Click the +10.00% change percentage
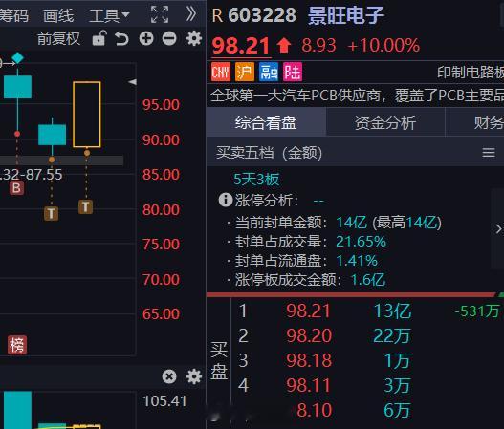This screenshot has height=429, width=504. 383,45
